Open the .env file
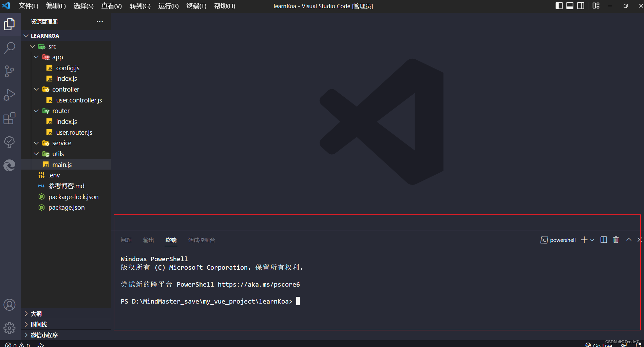 coord(66,175)
